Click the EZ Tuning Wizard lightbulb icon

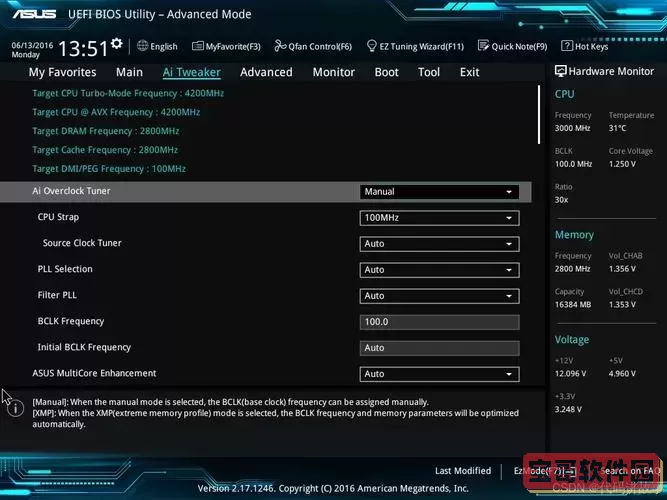click(x=372, y=46)
